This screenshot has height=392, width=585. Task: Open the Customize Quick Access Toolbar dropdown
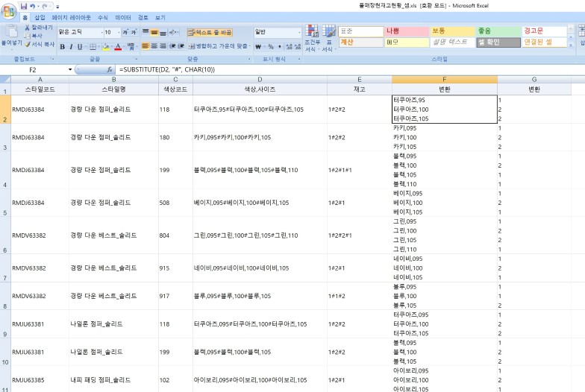[x=57, y=6]
